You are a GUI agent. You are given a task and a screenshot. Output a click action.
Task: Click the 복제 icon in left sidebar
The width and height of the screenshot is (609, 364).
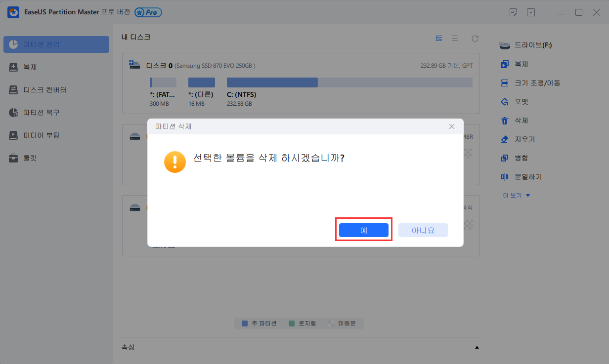pos(14,67)
